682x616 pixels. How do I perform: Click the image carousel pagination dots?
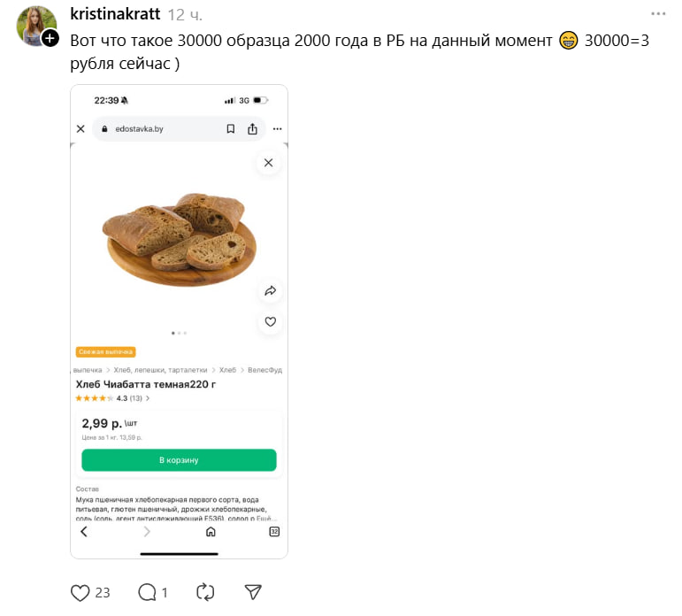tap(179, 333)
